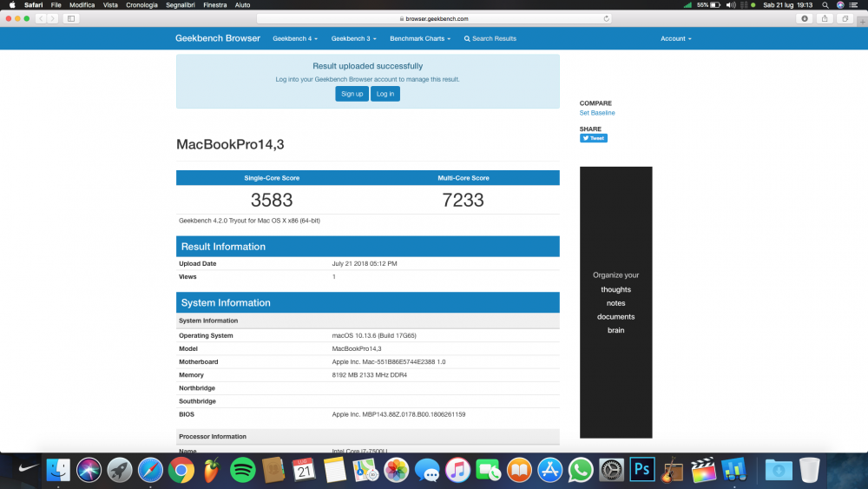Open Spotlight search in the menu bar
Viewport: 868px width, 489px height.
pos(825,5)
